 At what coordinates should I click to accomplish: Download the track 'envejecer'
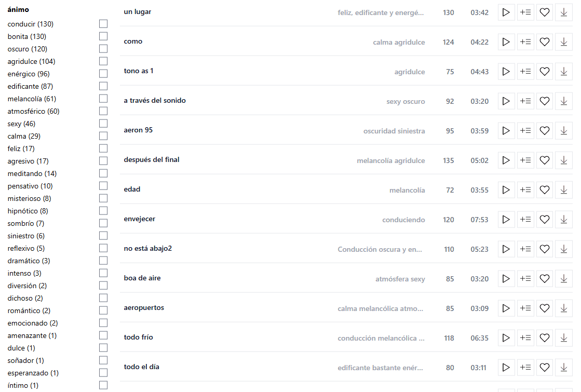tap(564, 220)
